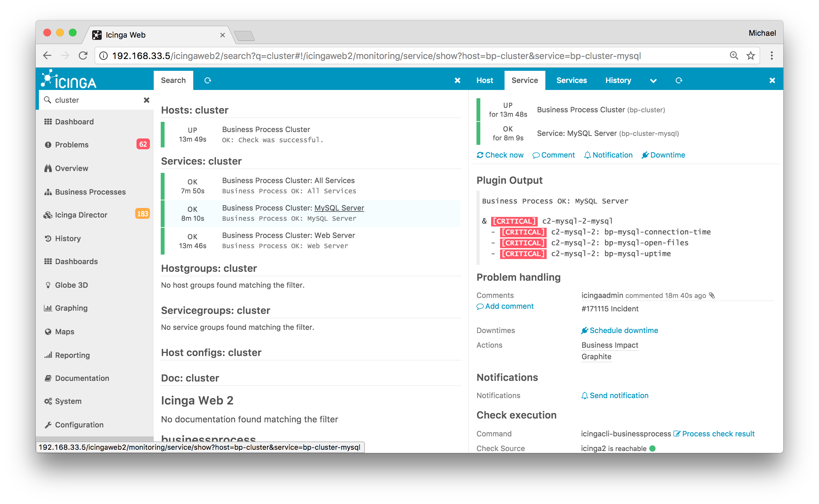Open Problems in the sidebar

(x=95, y=145)
